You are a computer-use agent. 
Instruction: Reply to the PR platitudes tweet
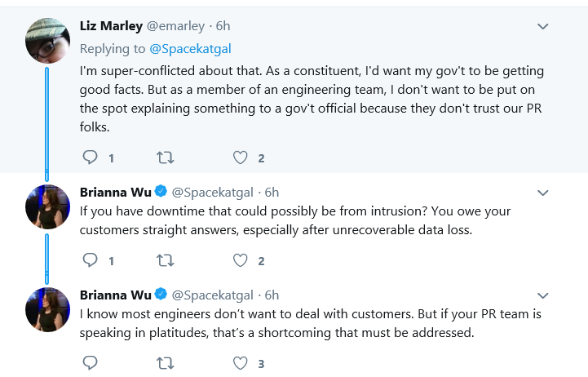(x=90, y=363)
